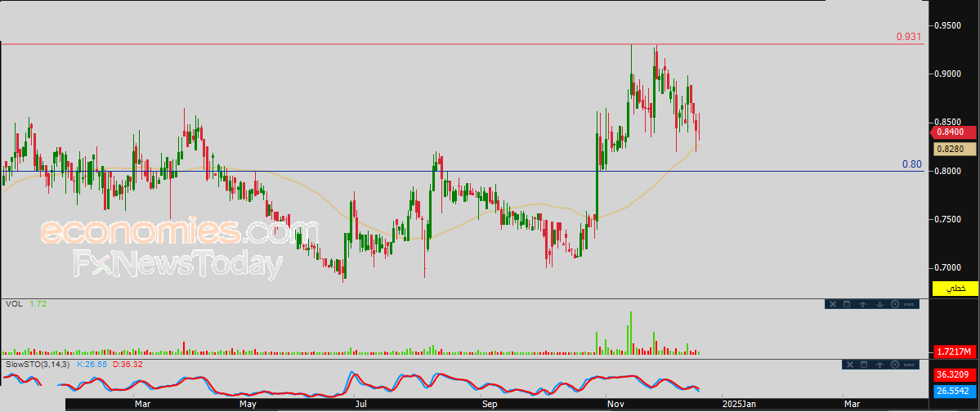Click the May time axis label
Image resolution: width=980 pixels, height=412 pixels.
point(248,405)
